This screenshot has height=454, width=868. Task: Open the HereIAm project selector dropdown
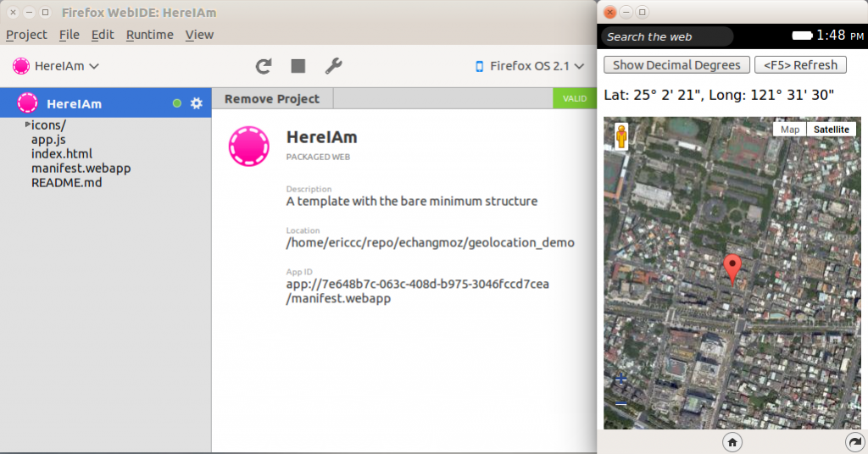(56, 66)
